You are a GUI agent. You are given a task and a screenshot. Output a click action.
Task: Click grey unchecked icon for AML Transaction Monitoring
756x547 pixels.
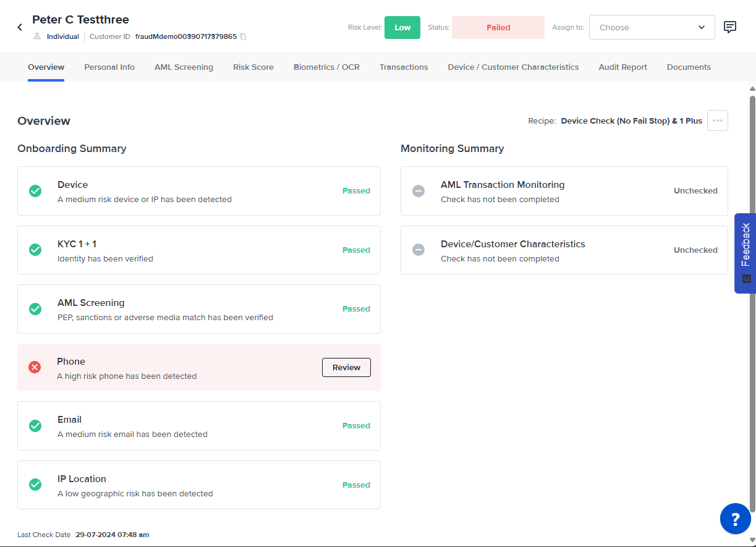[418, 191]
